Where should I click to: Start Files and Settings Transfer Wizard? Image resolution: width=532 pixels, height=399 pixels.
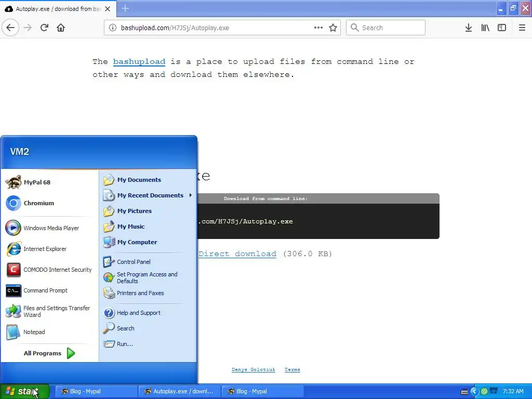[49, 311]
